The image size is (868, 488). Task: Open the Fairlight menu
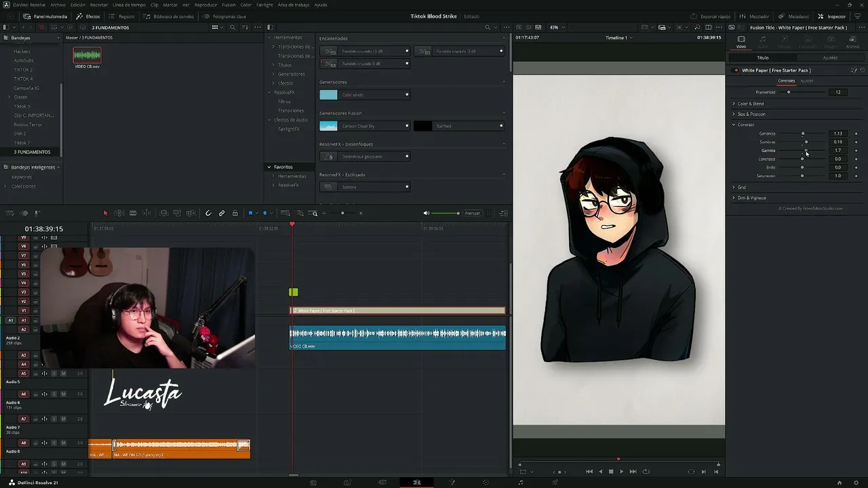(264, 5)
